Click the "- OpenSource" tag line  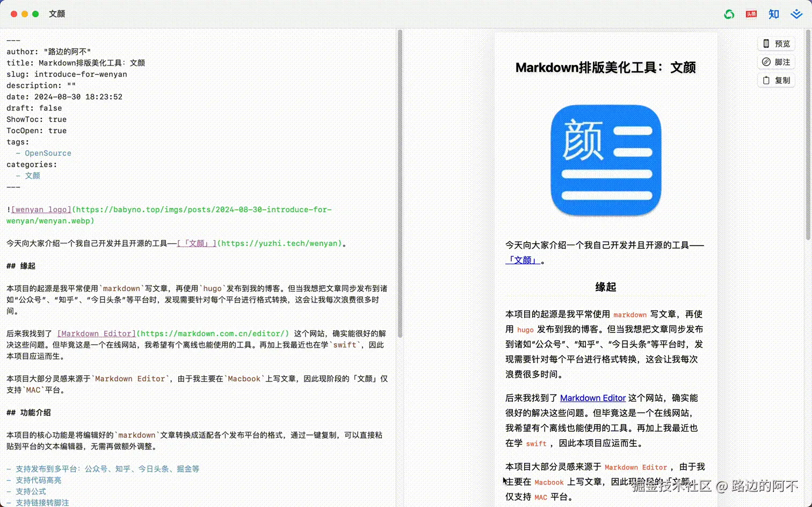pos(44,153)
